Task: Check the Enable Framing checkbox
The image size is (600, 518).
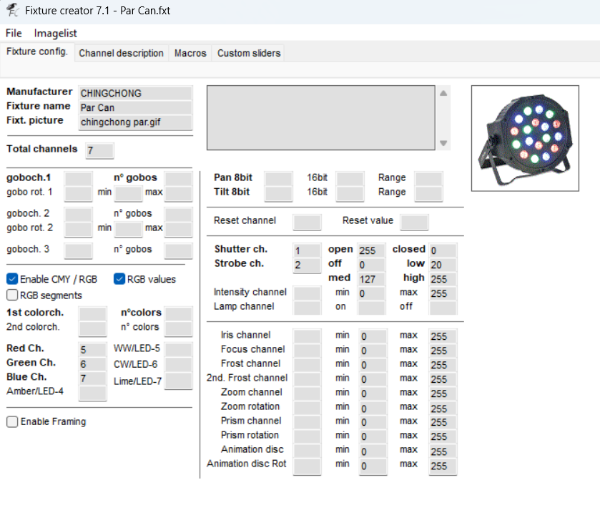Action: [13, 422]
